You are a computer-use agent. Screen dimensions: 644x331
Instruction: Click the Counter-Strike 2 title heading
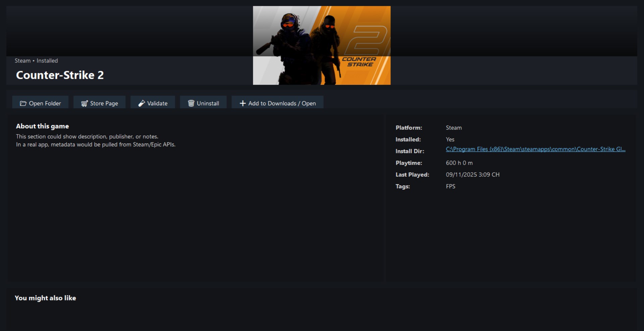pos(60,75)
